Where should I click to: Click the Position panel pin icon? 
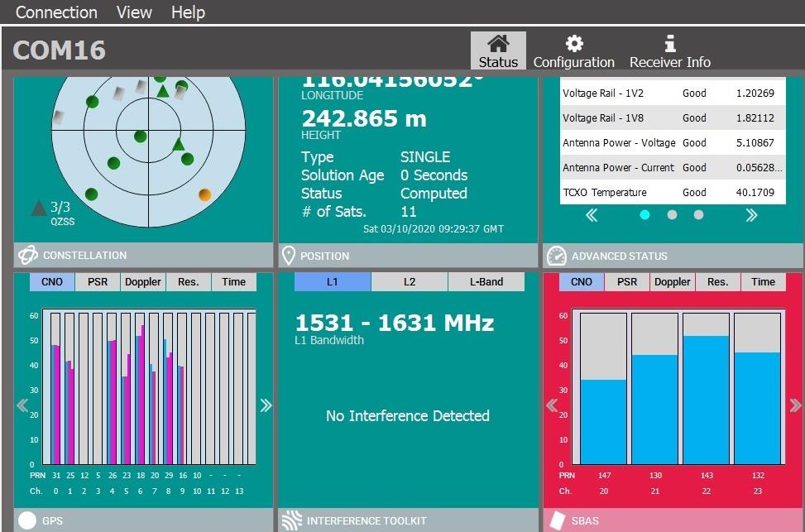(x=289, y=256)
